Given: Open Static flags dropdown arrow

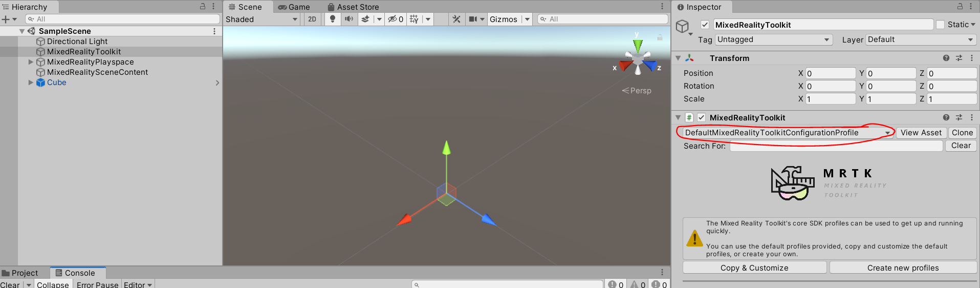Looking at the screenshot, I should click(973, 25).
